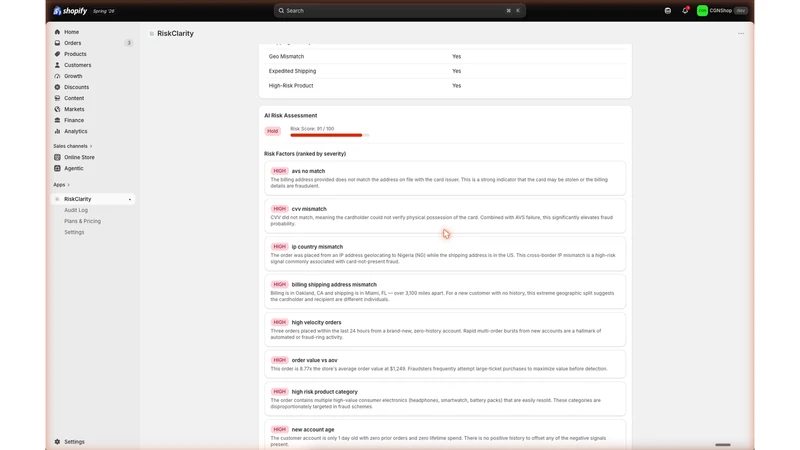Open the Products tag icon
The image size is (800, 450).
[x=57, y=54]
